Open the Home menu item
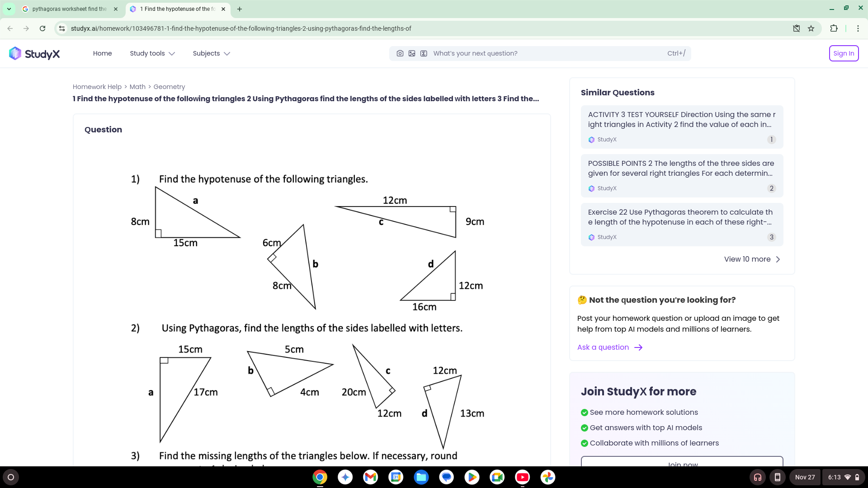This screenshot has height=488, width=868. (x=102, y=53)
